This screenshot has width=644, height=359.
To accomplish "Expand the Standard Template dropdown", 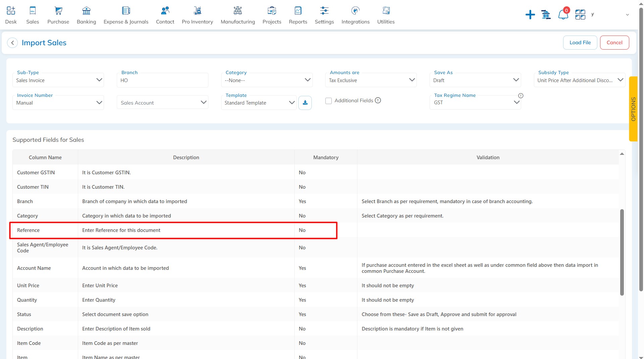I will 259,103.
